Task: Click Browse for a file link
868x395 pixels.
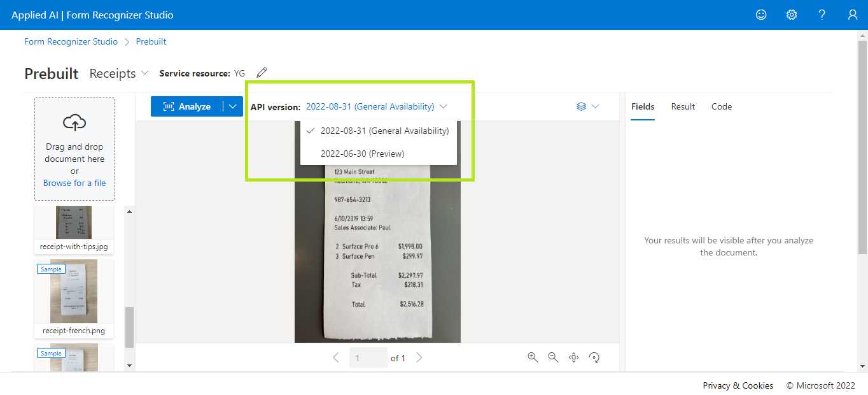Action: click(x=74, y=183)
